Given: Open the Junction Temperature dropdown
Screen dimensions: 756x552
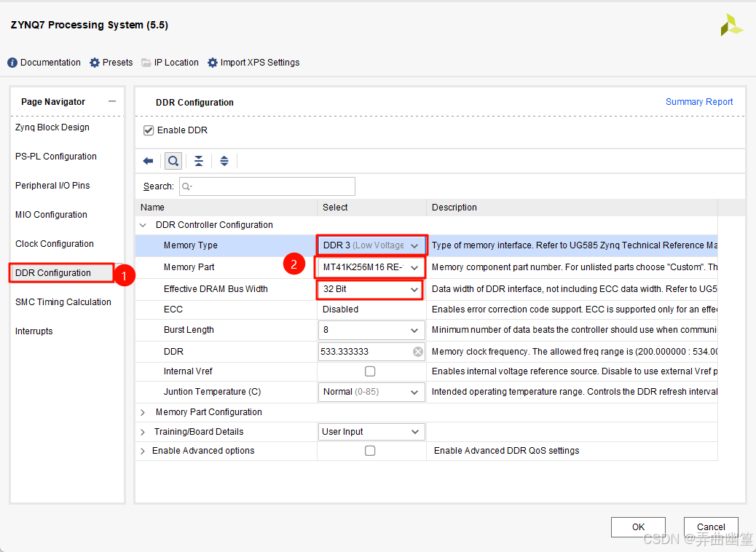Looking at the screenshot, I should 371,392.
